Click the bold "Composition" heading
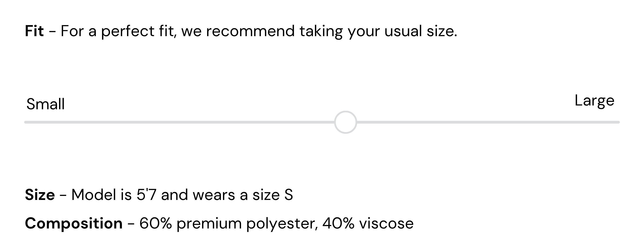The width and height of the screenshot is (644, 242). click(x=74, y=223)
